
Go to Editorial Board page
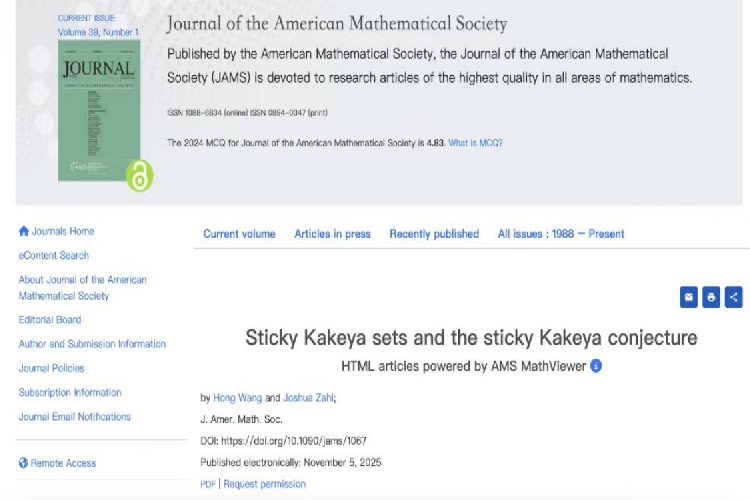coord(50,320)
